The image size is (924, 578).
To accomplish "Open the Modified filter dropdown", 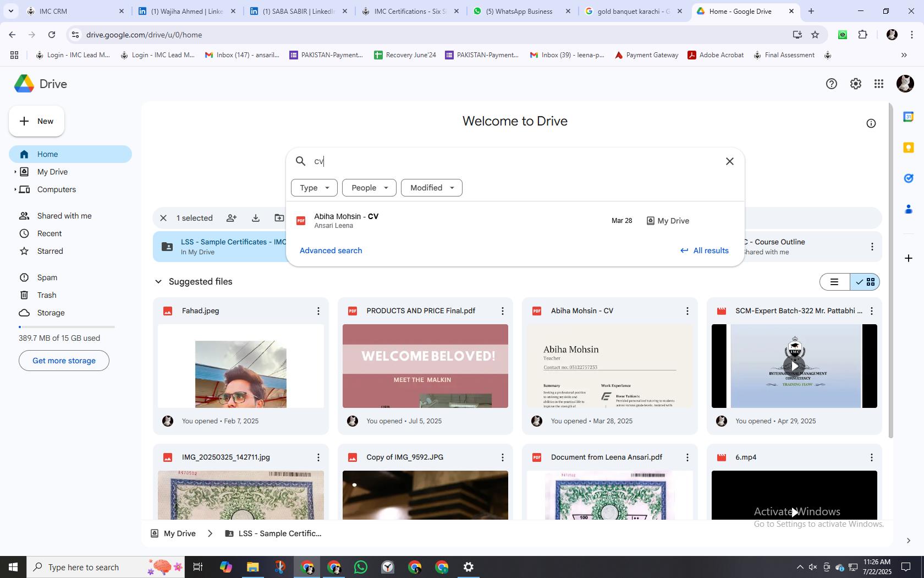I will (x=432, y=188).
